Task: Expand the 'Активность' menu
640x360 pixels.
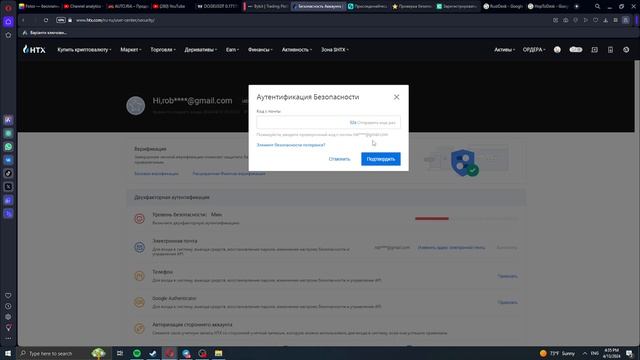Action: (x=297, y=50)
